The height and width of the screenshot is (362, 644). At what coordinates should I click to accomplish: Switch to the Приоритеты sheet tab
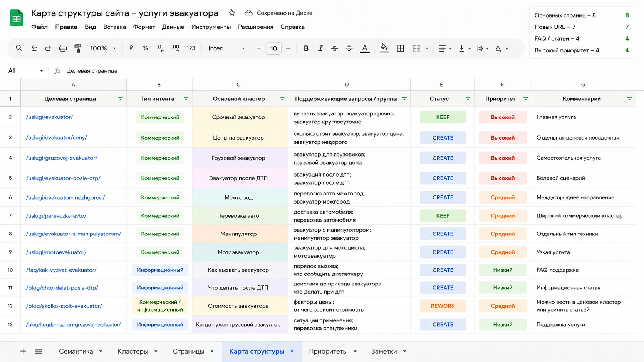328,351
